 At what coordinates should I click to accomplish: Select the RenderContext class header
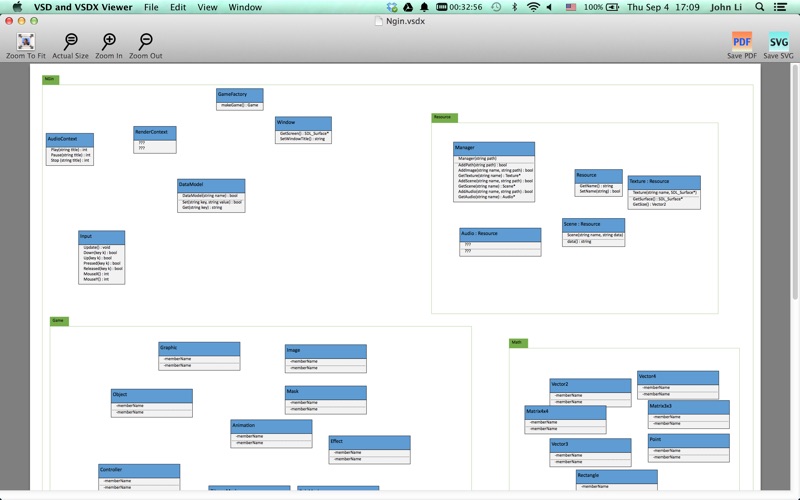[x=155, y=133]
